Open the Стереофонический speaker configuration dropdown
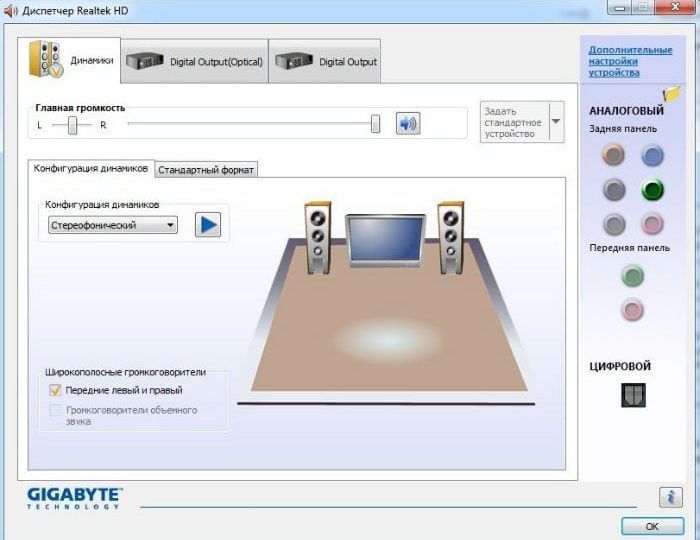700x540 pixels. coord(113,225)
